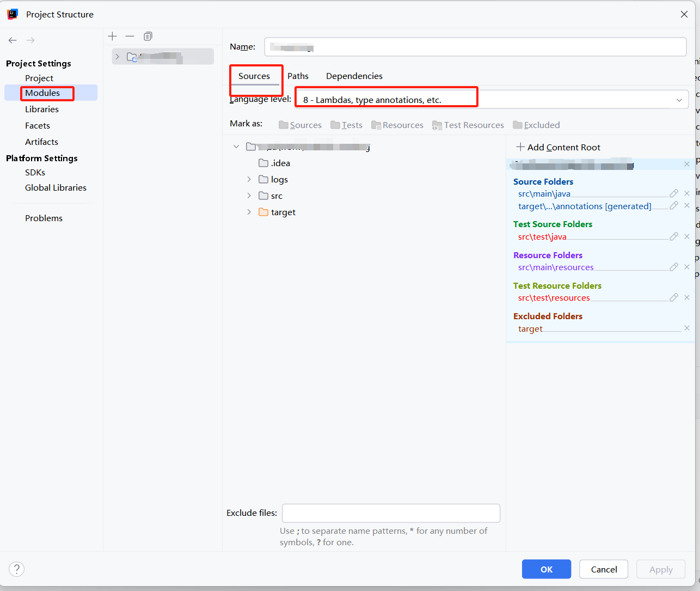Viewport: 700px width, 591px height.
Task: Remove the content root entry
Action: [687, 164]
